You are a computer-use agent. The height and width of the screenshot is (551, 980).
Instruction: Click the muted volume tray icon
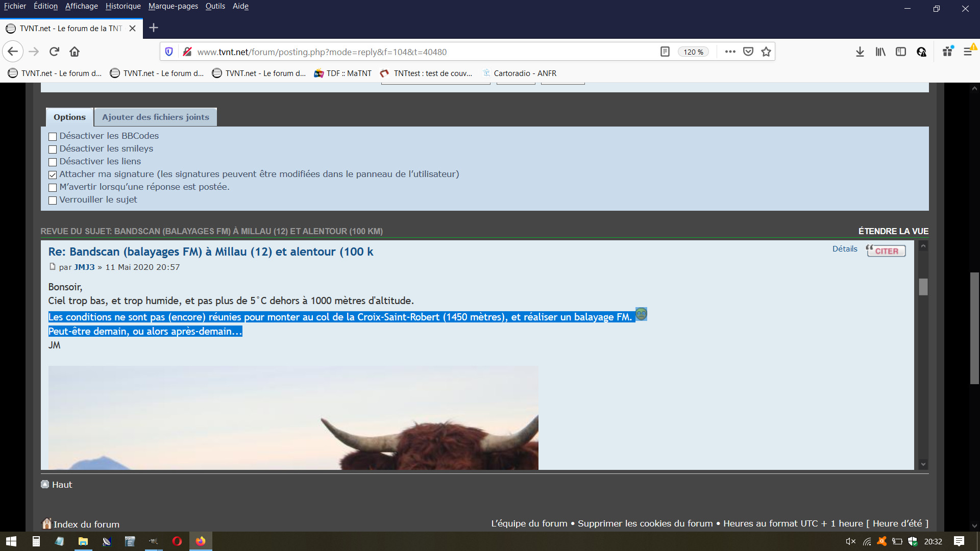click(x=850, y=541)
